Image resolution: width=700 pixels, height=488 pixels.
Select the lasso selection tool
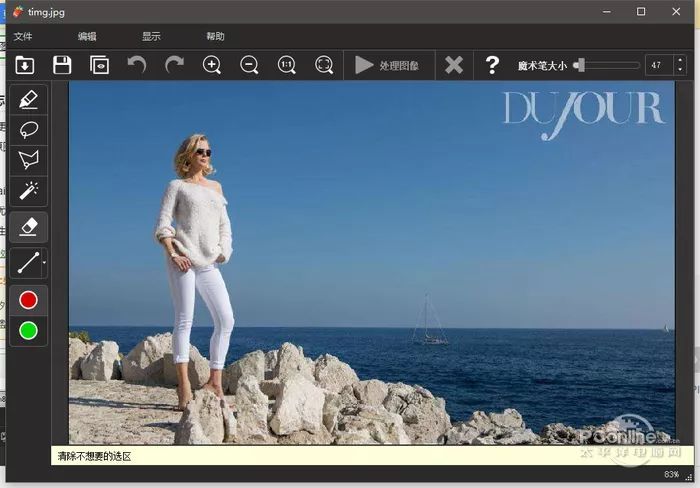pyautogui.click(x=29, y=130)
